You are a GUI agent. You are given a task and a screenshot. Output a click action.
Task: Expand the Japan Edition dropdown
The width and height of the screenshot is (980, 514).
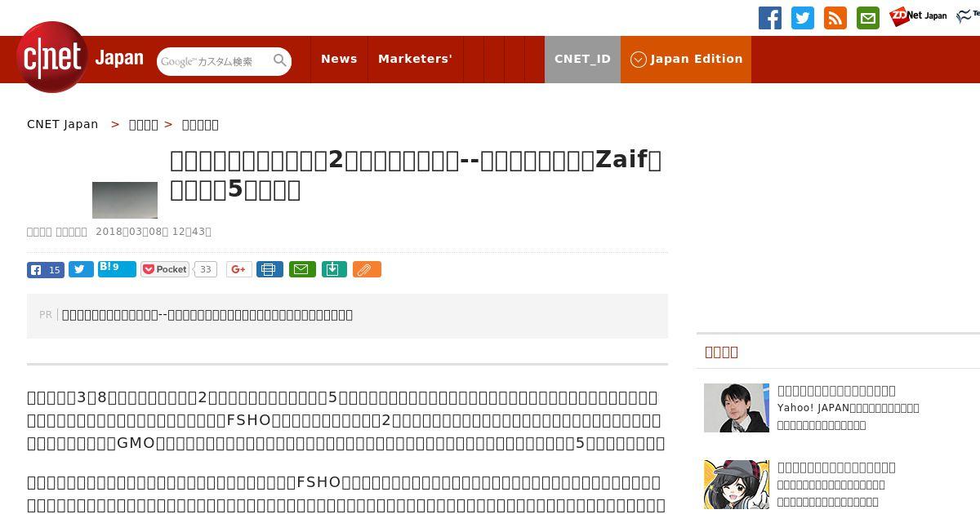pyautogui.click(x=686, y=59)
